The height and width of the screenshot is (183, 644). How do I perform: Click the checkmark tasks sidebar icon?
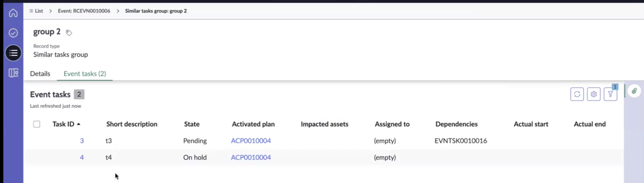[13, 33]
